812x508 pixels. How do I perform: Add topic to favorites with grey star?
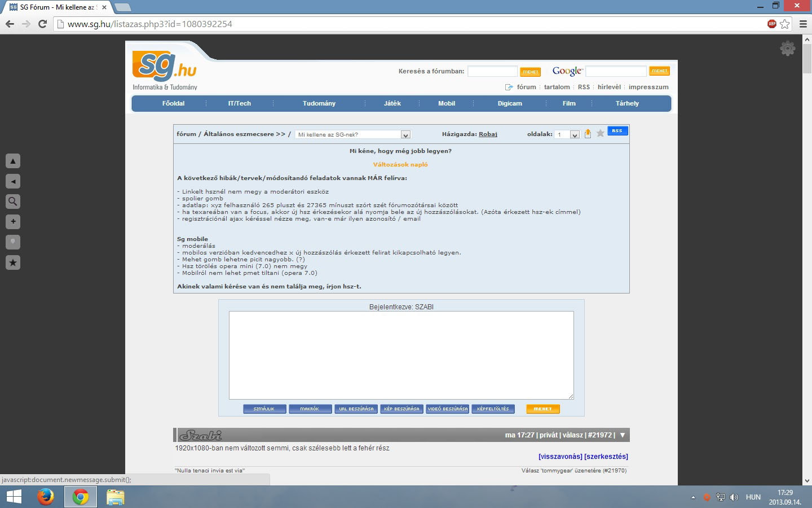tap(601, 133)
